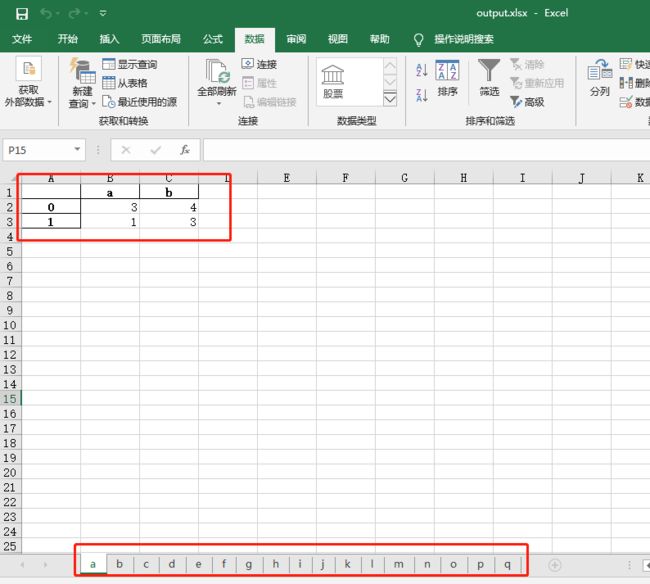Click cell C1 containing b
Viewport: 650px width, 584px height.
(x=169, y=193)
